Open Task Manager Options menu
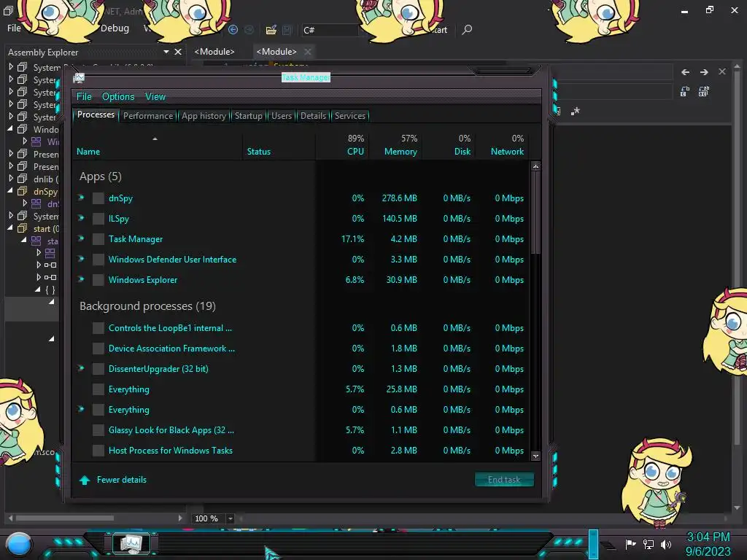The height and width of the screenshot is (560, 747). coord(118,97)
